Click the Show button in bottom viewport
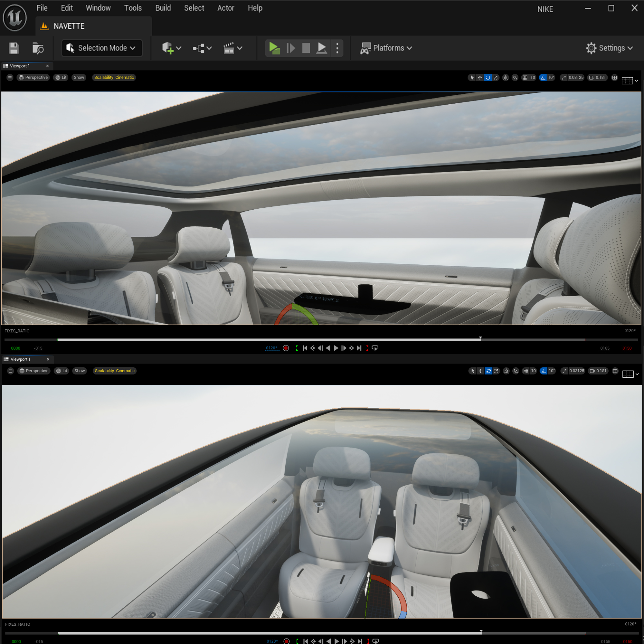The width and height of the screenshot is (644, 644). (x=80, y=371)
